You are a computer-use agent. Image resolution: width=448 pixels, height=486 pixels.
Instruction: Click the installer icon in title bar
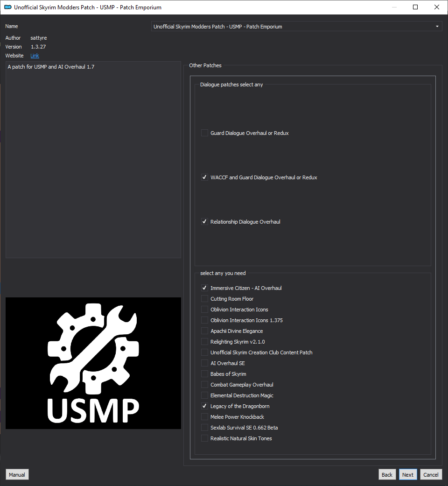(8, 7)
